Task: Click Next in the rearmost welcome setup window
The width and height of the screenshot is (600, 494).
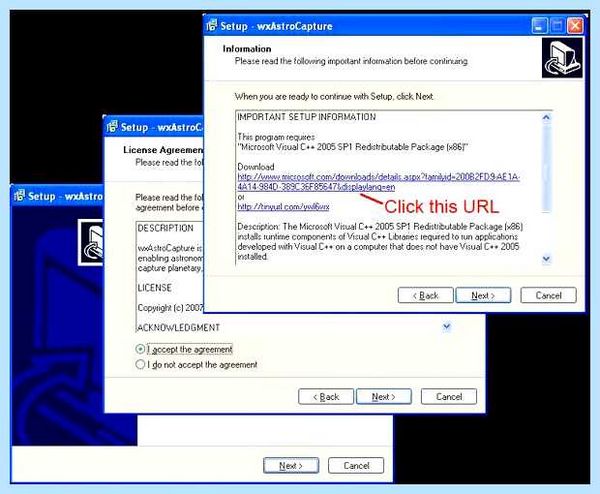Action: 291,466
